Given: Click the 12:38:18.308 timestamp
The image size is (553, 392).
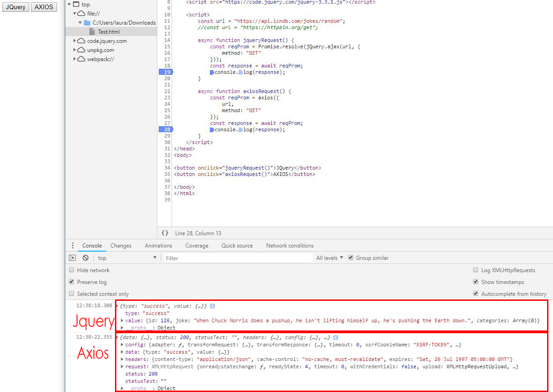Looking at the screenshot, I should 94,305.
